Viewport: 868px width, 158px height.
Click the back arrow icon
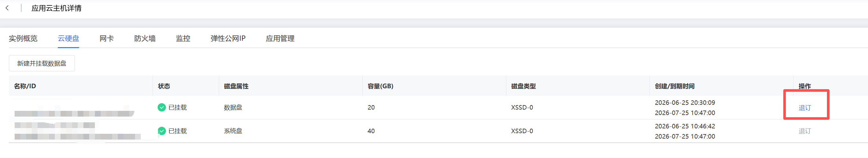click(x=7, y=8)
